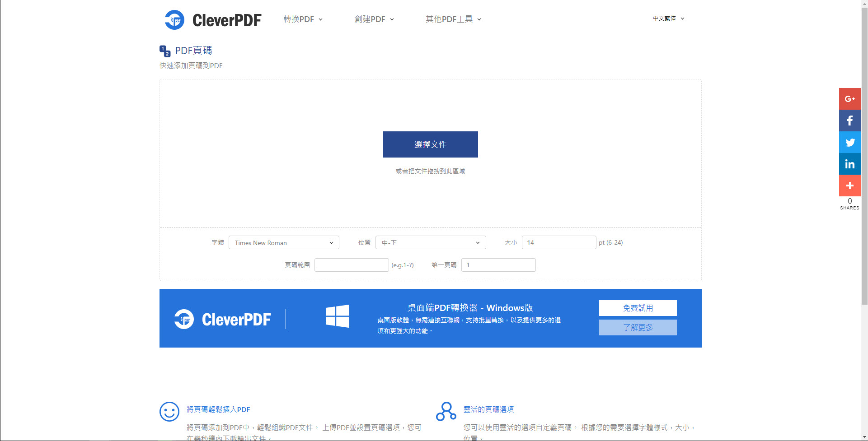This screenshot has height=441, width=868.
Task: Click the 免費試用 trial button
Action: click(638, 308)
